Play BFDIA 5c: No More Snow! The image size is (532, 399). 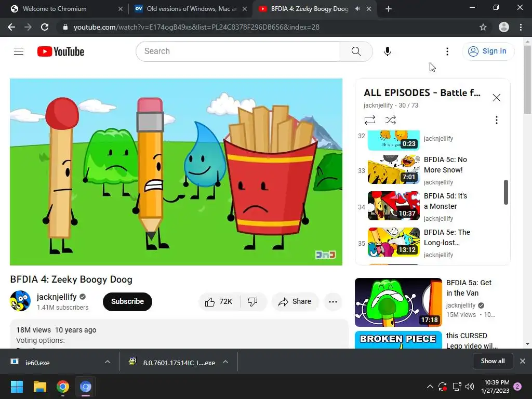click(x=430, y=170)
